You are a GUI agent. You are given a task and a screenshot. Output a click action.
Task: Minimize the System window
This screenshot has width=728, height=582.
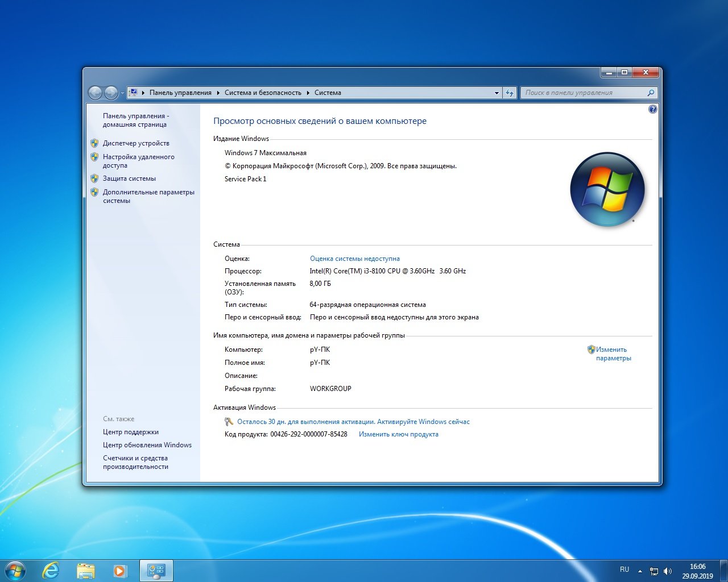(609, 73)
